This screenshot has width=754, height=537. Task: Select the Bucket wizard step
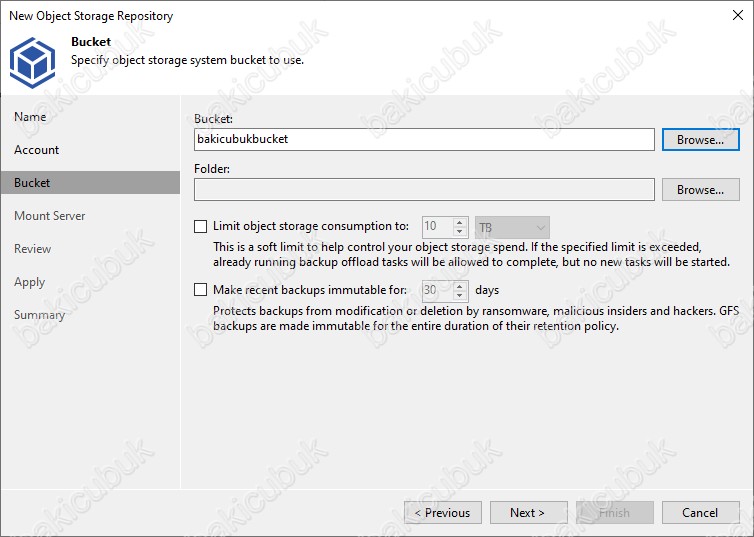pyautogui.click(x=90, y=183)
